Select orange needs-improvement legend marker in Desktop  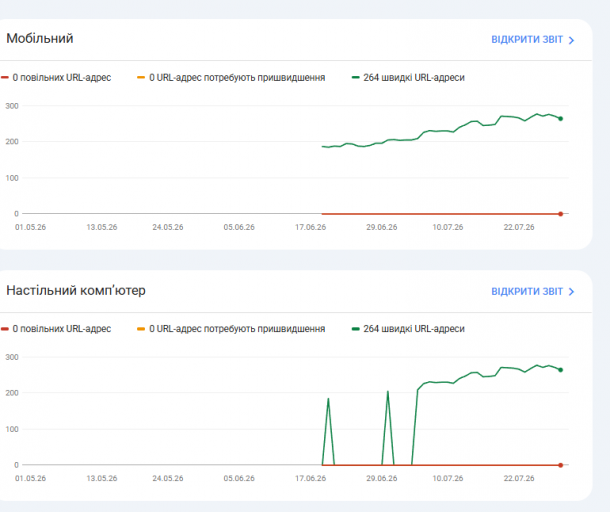141,329
